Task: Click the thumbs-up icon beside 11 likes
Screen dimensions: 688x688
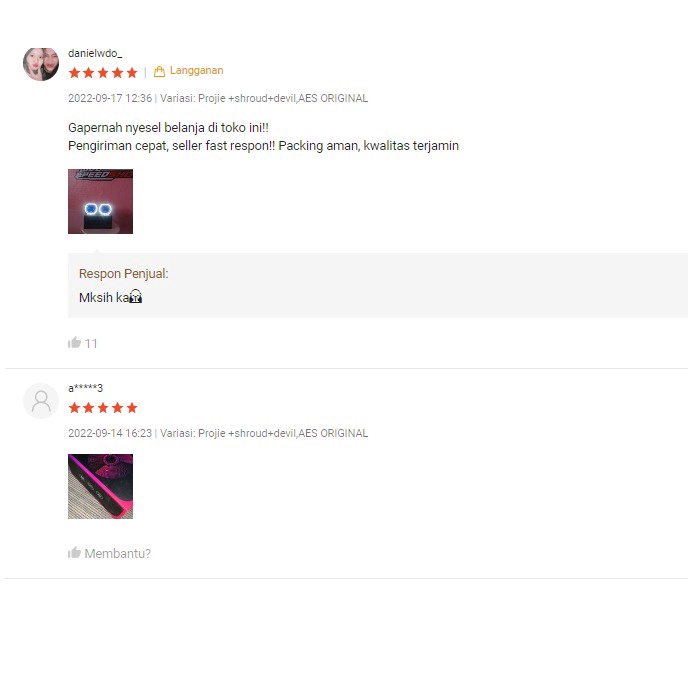Action: pyautogui.click(x=75, y=342)
